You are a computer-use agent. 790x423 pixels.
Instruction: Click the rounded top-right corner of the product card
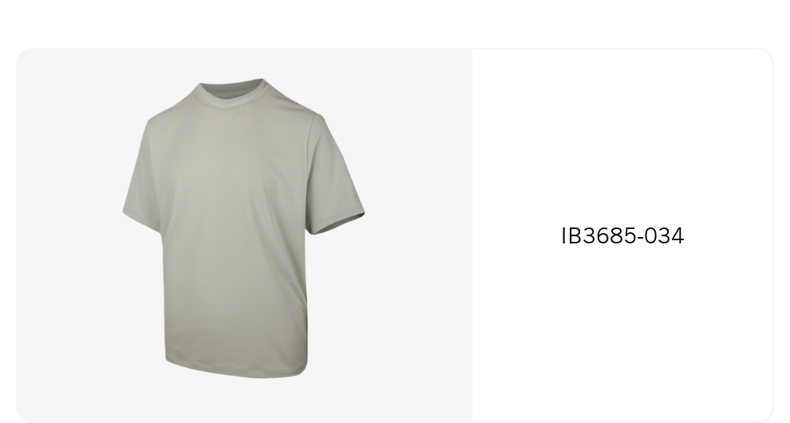(765, 56)
